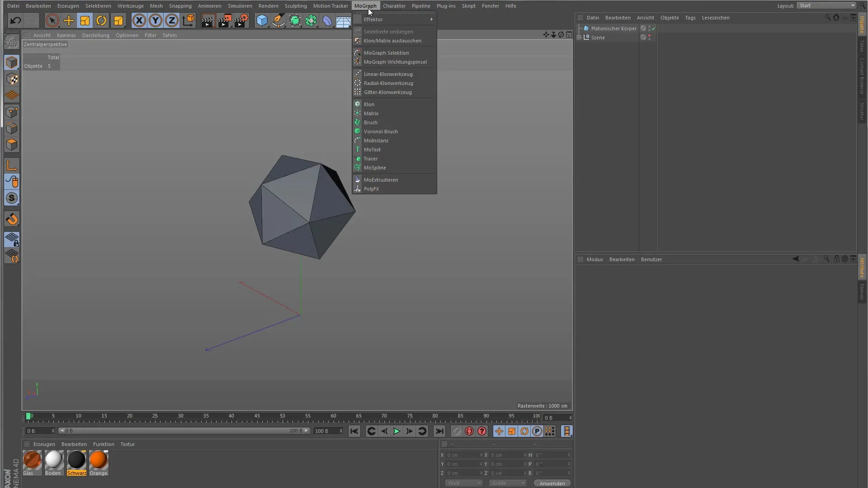Click the Anwenden button
This screenshot has height=488, width=868.
[x=552, y=483]
